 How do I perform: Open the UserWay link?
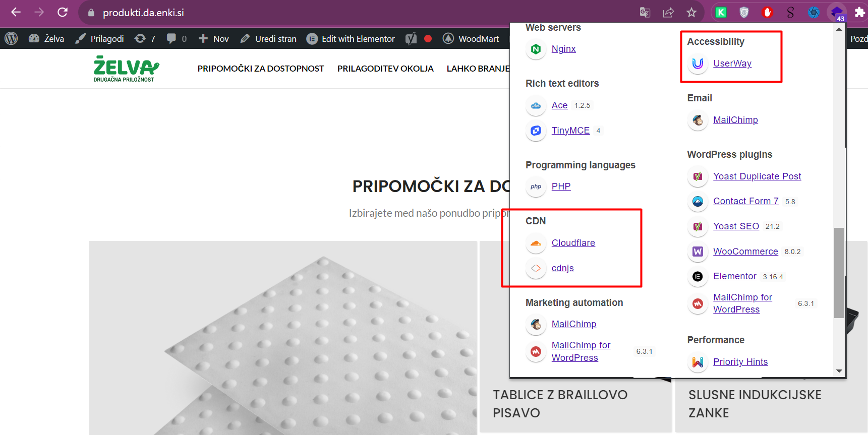[x=732, y=64]
